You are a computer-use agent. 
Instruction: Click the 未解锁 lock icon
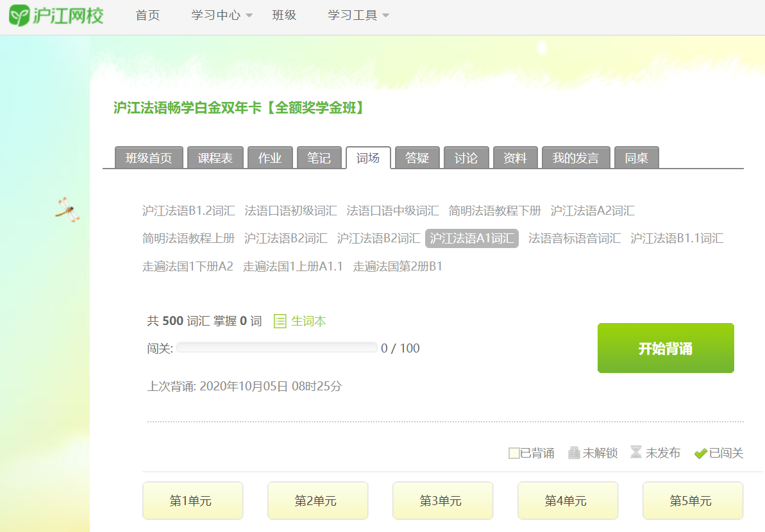pyautogui.click(x=574, y=453)
